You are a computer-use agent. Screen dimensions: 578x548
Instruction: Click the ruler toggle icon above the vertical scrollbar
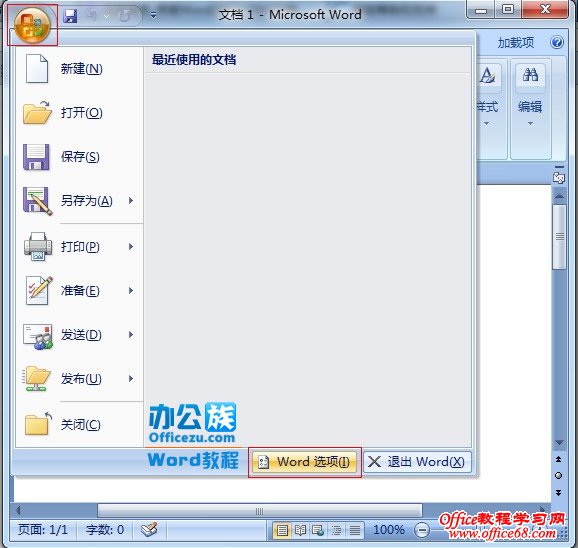(558, 178)
